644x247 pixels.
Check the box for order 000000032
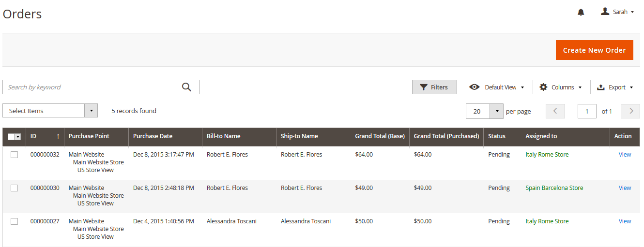click(15, 155)
